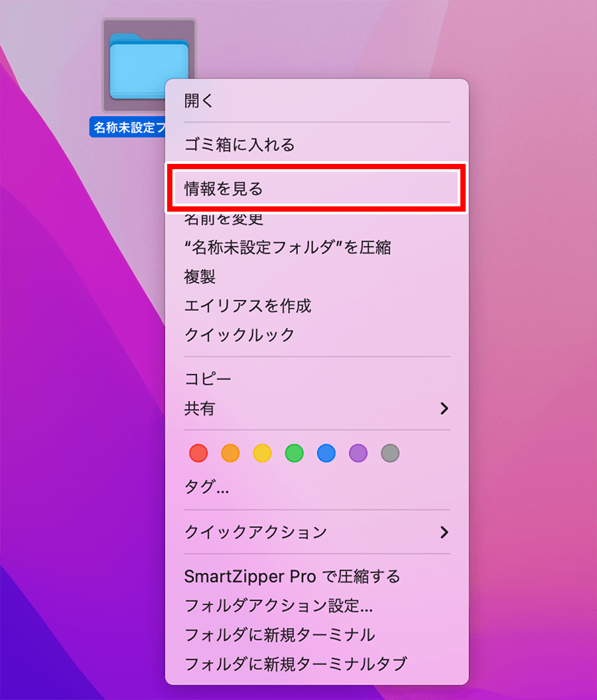Image resolution: width=597 pixels, height=700 pixels.
Task: Choose エイリアスを作成 menu item
Action: (247, 306)
